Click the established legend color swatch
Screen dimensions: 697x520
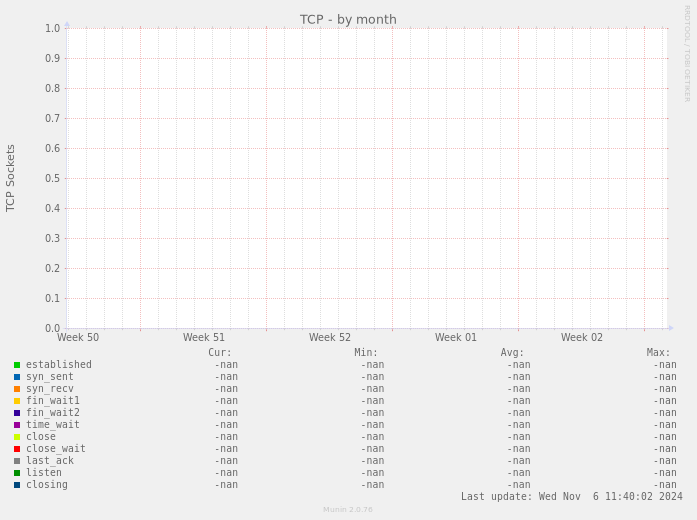17,365
